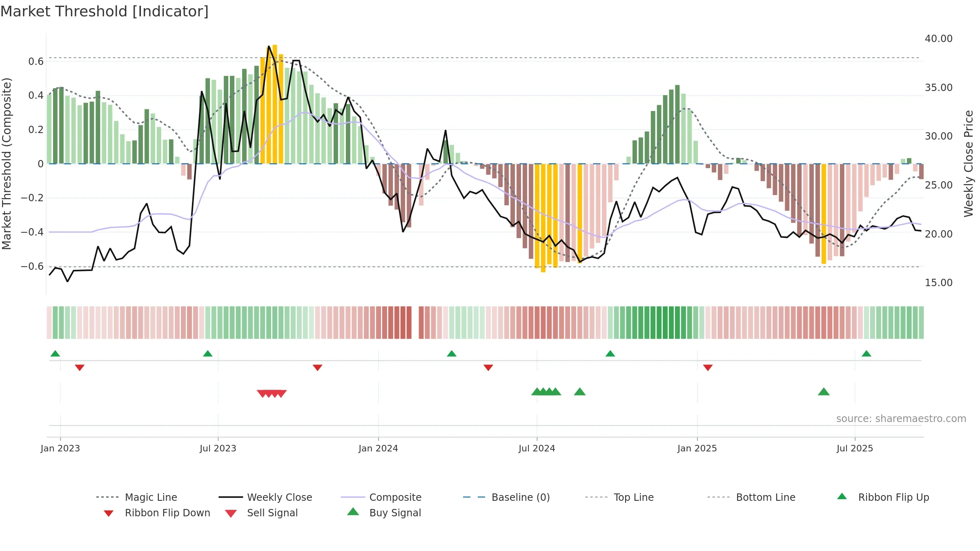
Task: Click the ribbon flip down marker in autumn 2023
Action: (317, 368)
